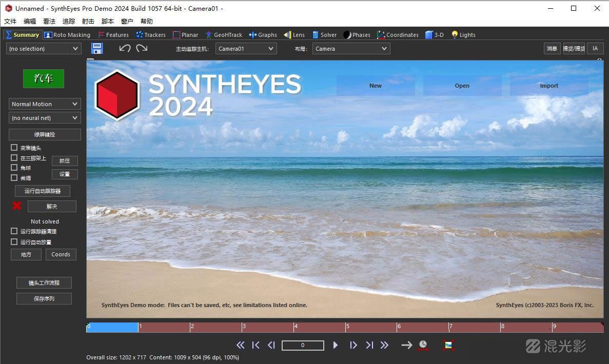
Task: Click Open on the splash screen
Action: tap(462, 86)
